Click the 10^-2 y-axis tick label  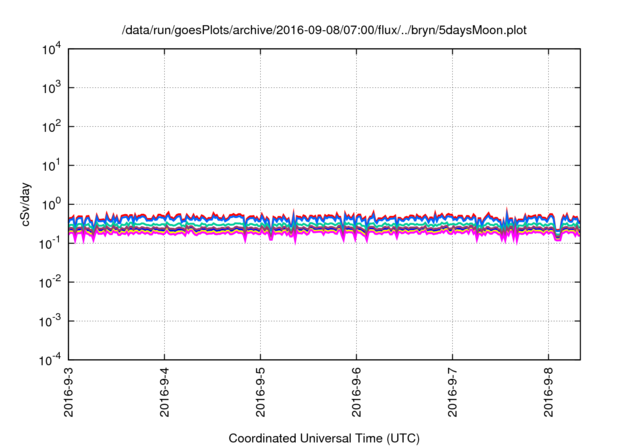[x=50, y=282]
